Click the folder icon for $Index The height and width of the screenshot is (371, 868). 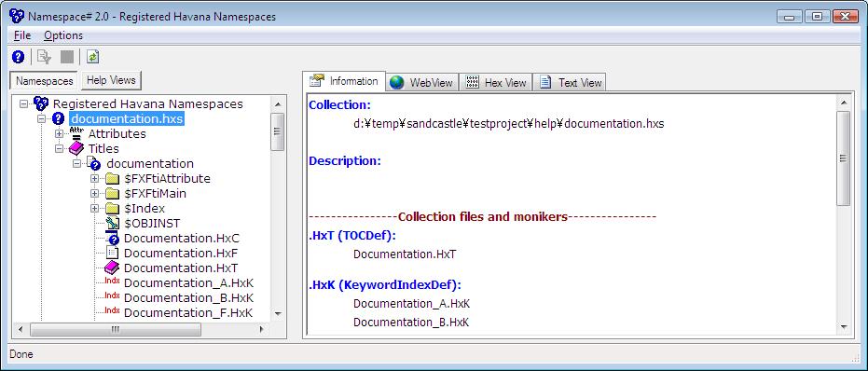pos(113,208)
